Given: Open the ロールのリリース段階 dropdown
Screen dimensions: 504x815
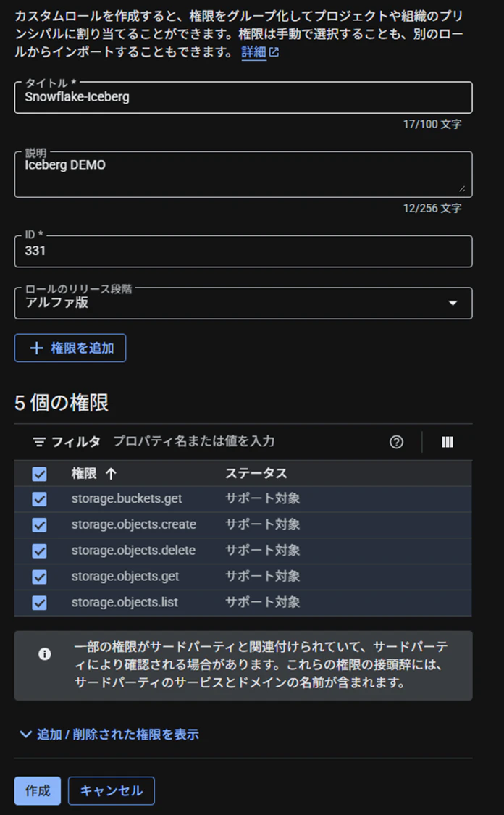Looking at the screenshot, I should pyautogui.click(x=243, y=303).
